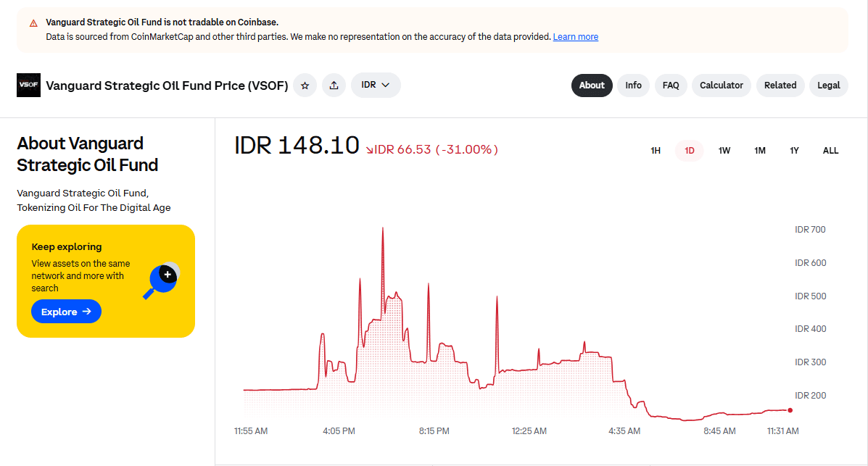Click the IDR 300 axis label
The height and width of the screenshot is (466, 868).
(x=811, y=362)
